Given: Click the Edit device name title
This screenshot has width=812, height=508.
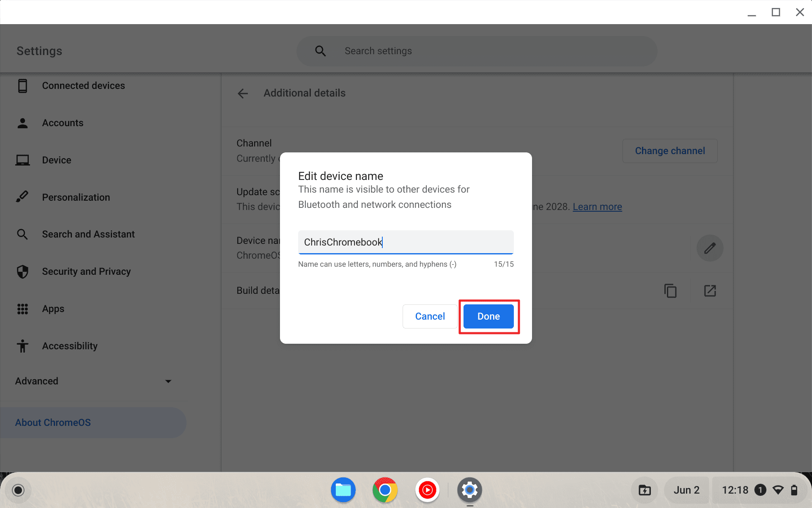Looking at the screenshot, I should pyautogui.click(x=340, y=176).
